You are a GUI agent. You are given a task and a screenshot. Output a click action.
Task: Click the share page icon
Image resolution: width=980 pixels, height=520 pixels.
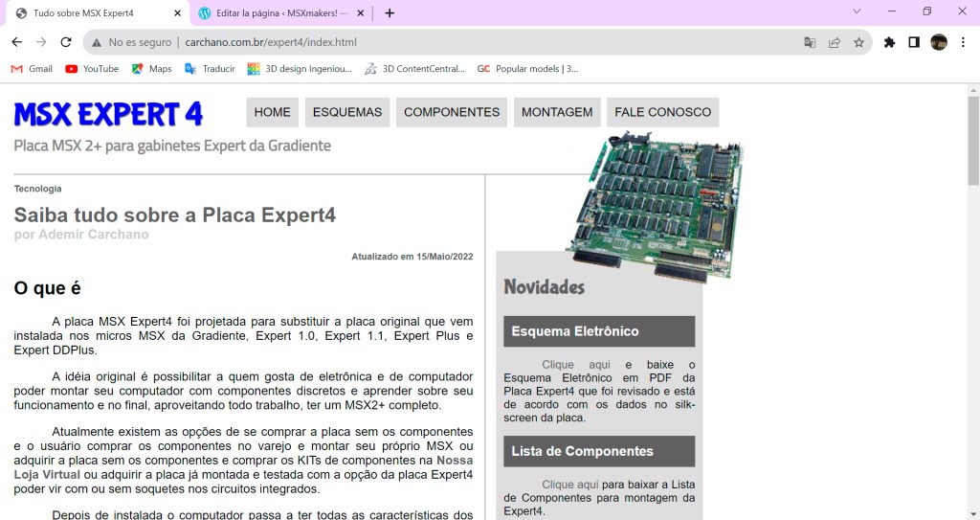835,42
